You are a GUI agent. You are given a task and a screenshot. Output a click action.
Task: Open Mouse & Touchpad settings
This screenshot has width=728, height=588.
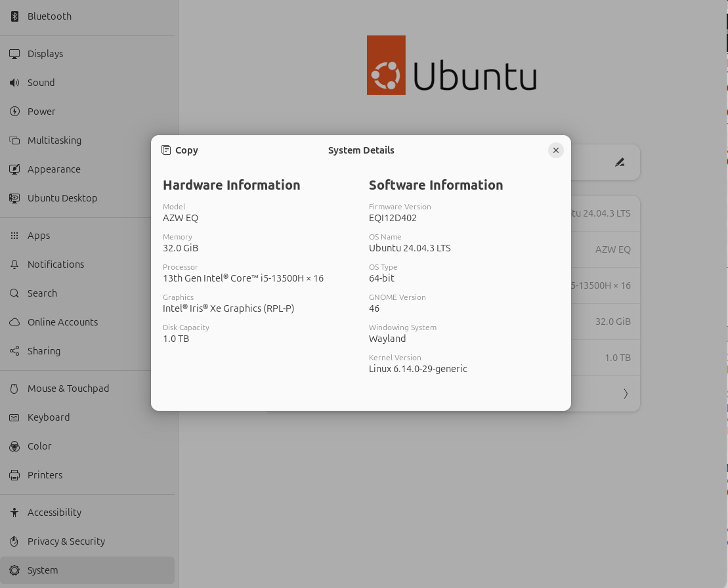(68, 388)
